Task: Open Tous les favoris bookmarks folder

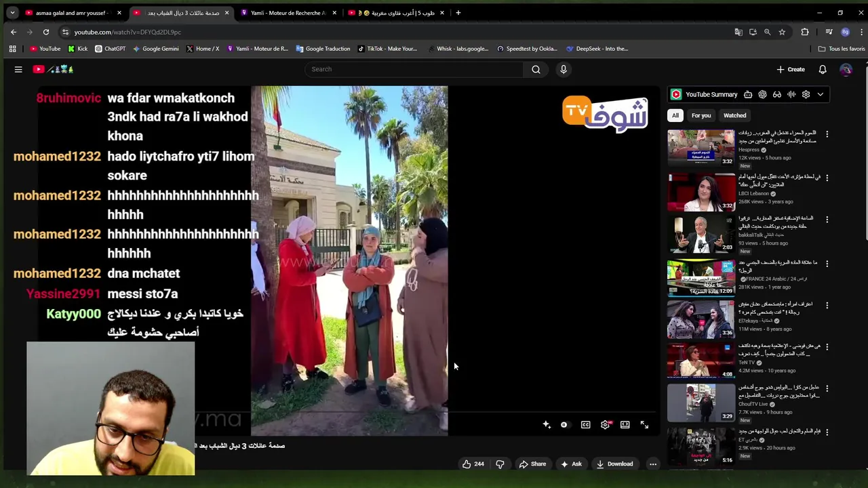Action: [x=842, y=49]
